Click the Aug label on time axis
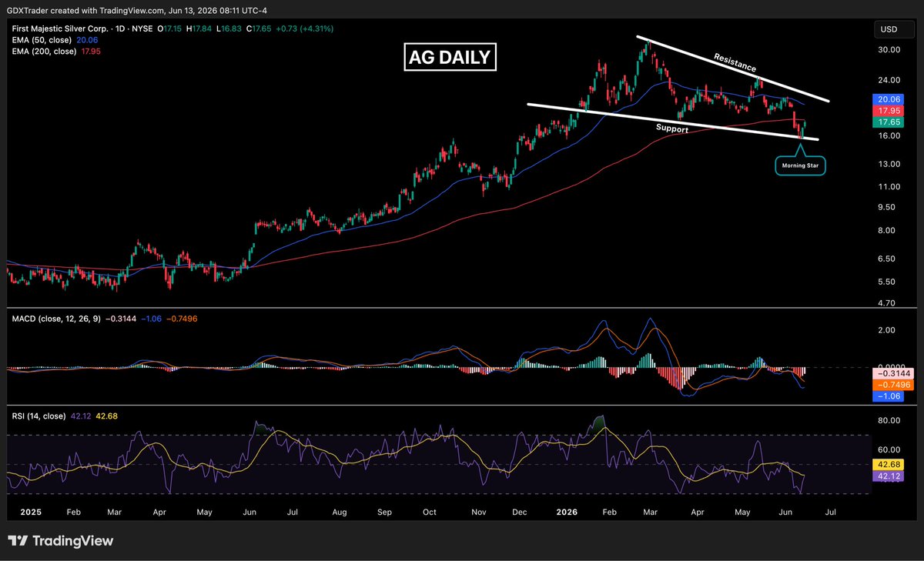This screenshot has height=561, width=924. (x=339, y=510)
